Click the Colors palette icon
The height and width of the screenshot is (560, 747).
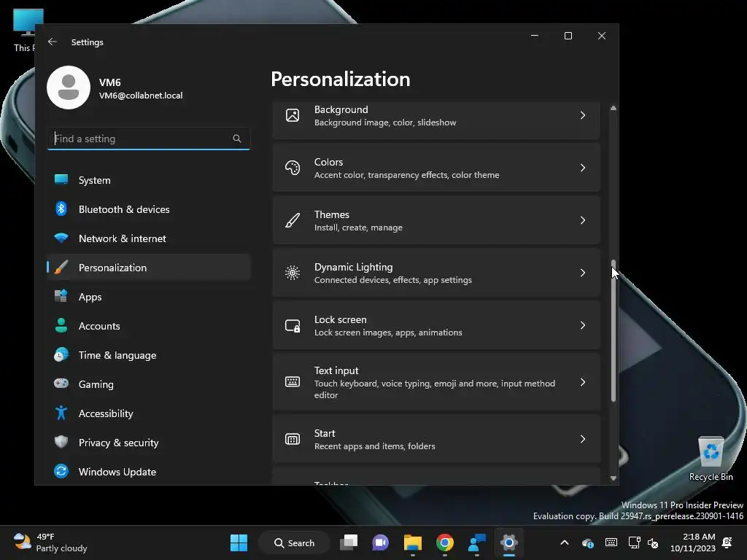[293, 168]
